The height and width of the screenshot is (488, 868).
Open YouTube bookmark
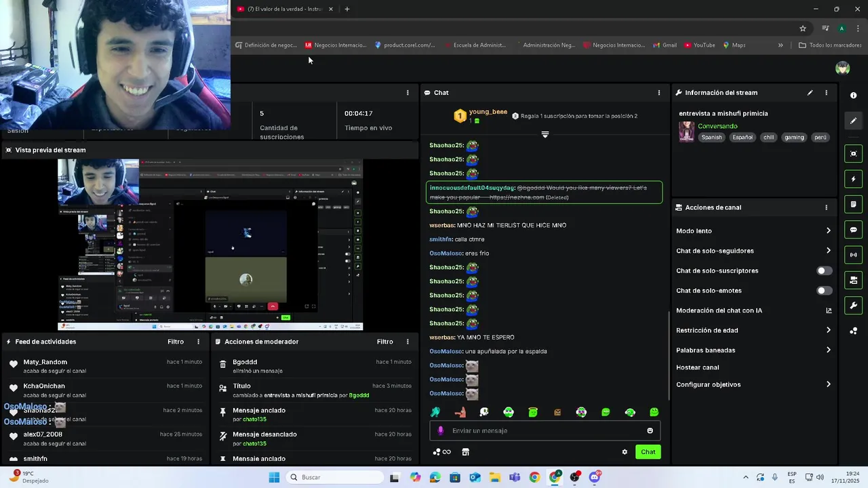point(699,45)
